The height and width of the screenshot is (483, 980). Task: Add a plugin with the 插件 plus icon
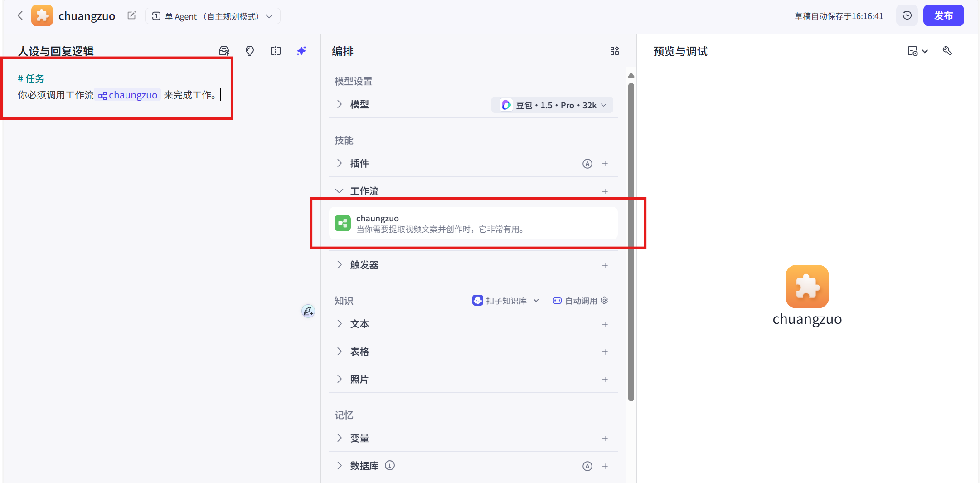(605, 164)
